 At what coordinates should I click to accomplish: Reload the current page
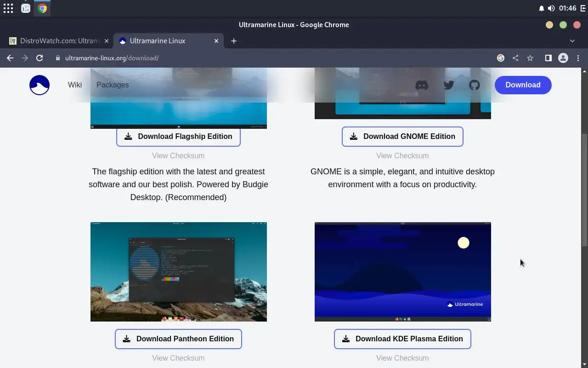pos(40,58)
